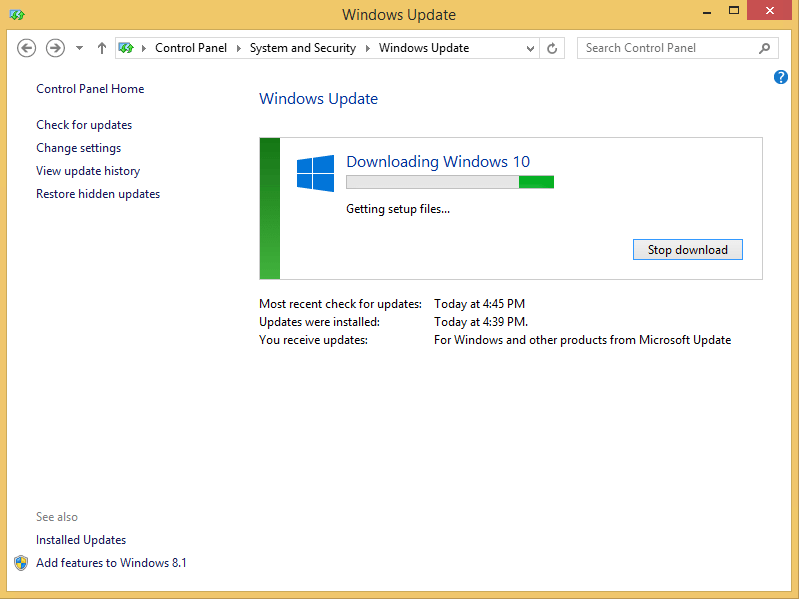Image resolution: width=799 pixels, height=599 pixels.
Task: Click the shield icon beside Add features
Action: (x=21, y=563)
